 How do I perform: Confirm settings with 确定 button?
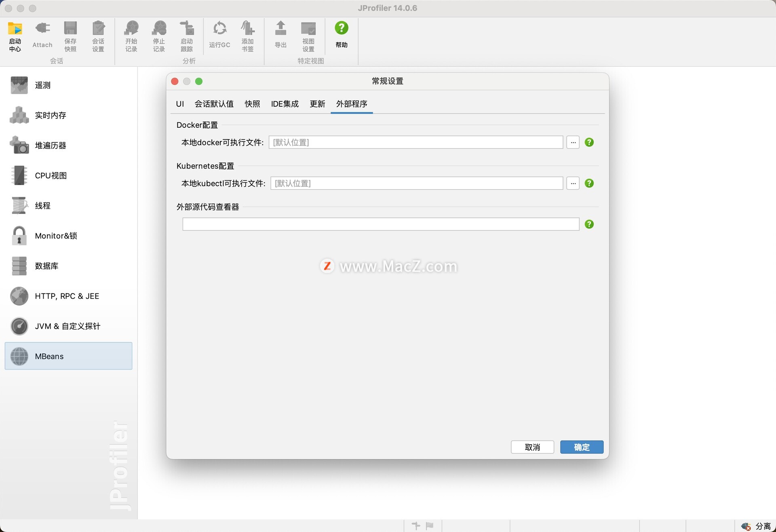582,447
